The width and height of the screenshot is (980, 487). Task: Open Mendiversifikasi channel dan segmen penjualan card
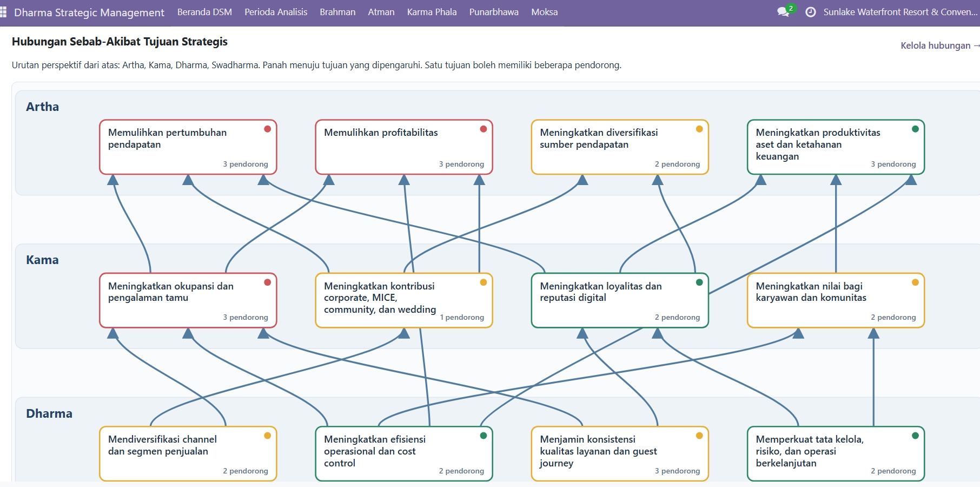pyautogui.click(x=188, y=453)
